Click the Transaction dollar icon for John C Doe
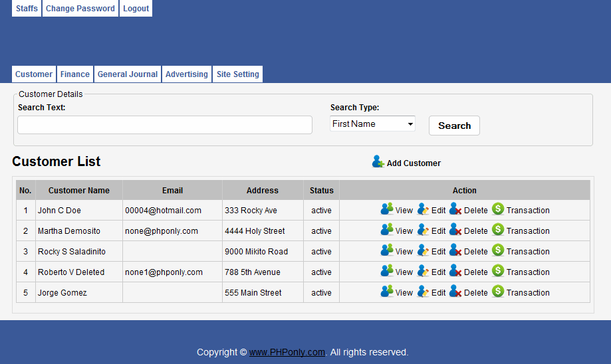 (x=497, y=209)
